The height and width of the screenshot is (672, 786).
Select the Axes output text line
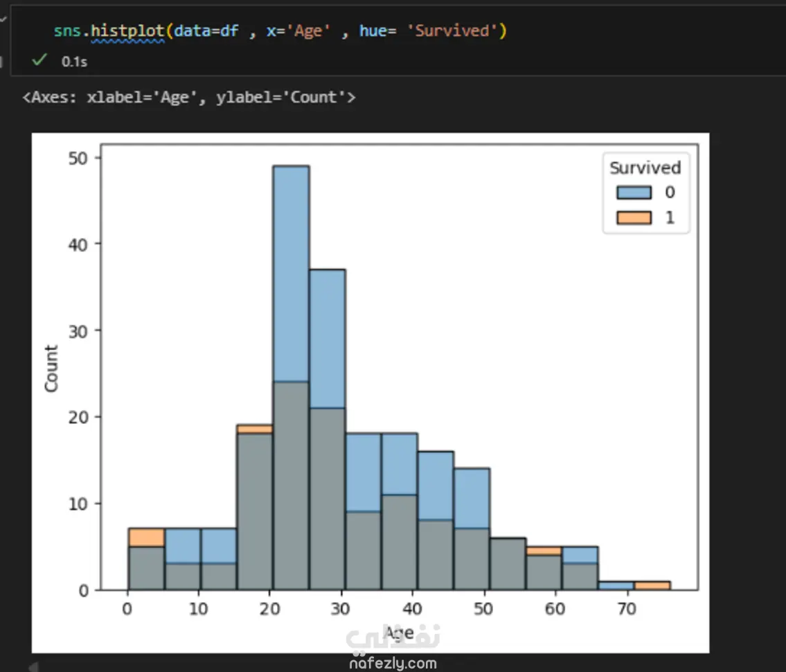(188, 98)
